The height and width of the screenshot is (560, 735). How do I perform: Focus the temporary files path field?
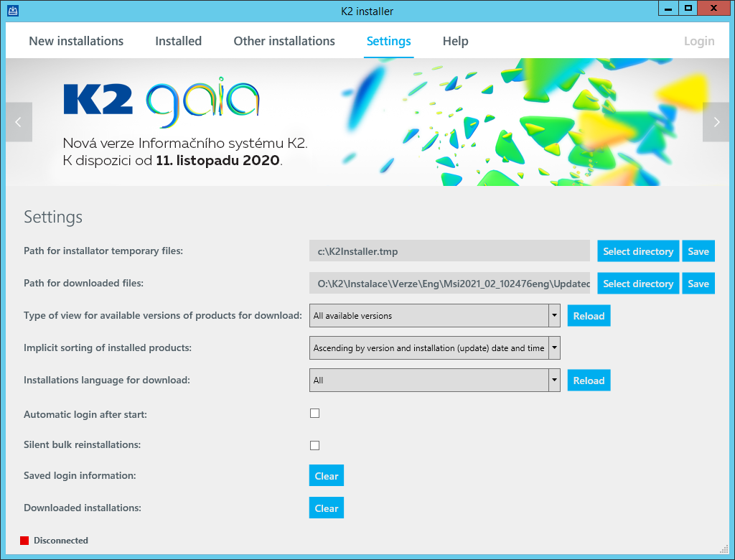point(449,251)
